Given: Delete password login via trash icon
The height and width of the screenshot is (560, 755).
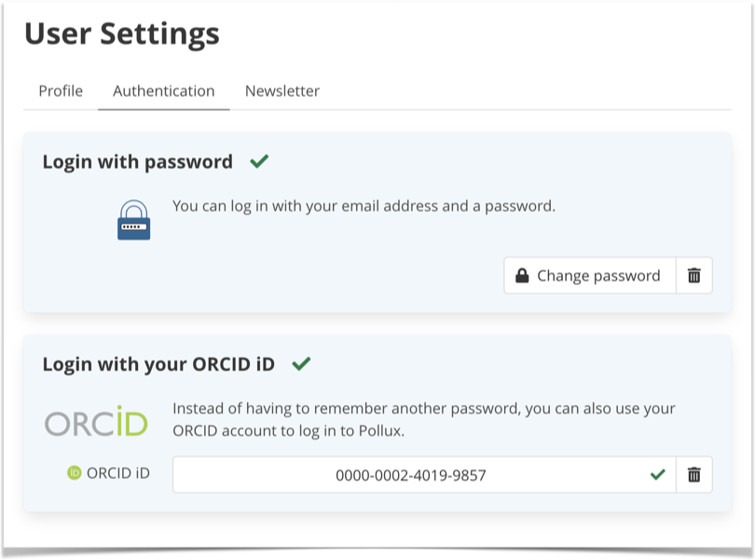Looking at the screenshot, I should coord(693,276).
